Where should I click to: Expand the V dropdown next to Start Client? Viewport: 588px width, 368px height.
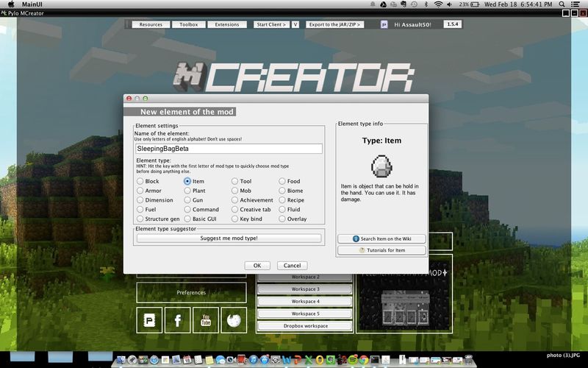(x=296, y=24)
